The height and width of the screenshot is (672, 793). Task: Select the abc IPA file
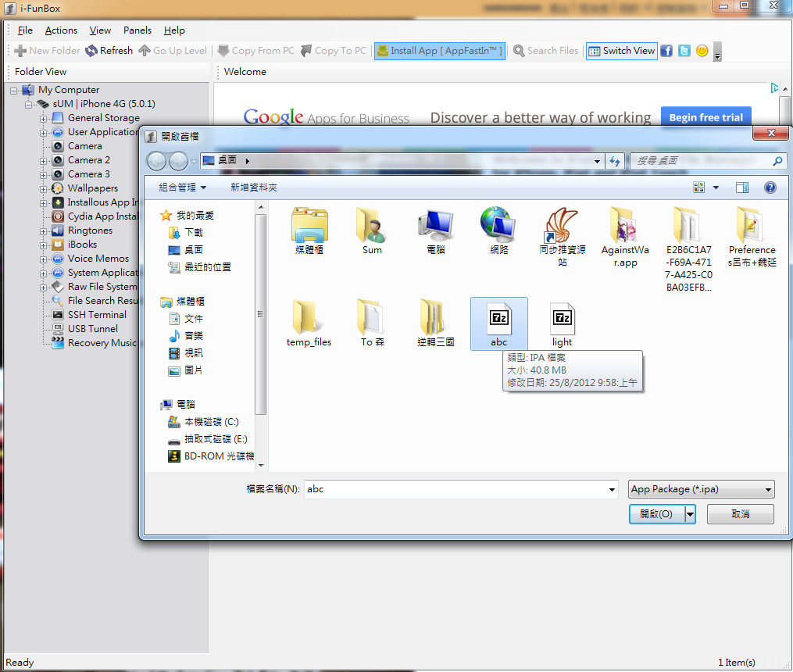coord(498,323)
